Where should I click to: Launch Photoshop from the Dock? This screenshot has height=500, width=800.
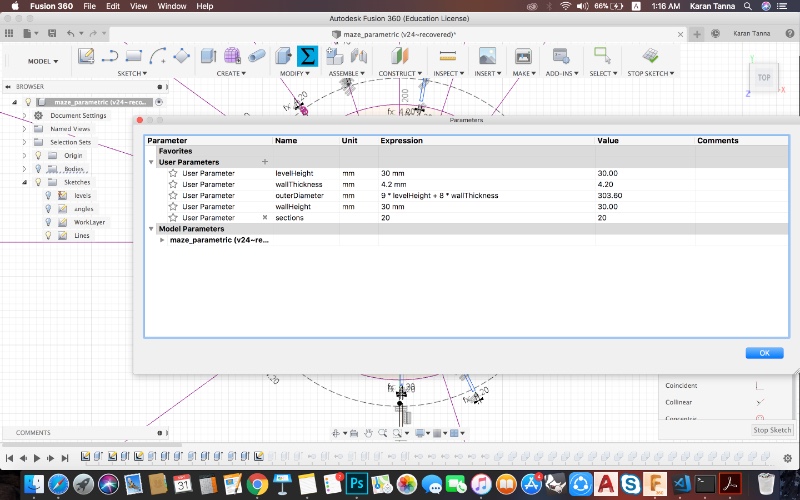[x=356, y=484]
